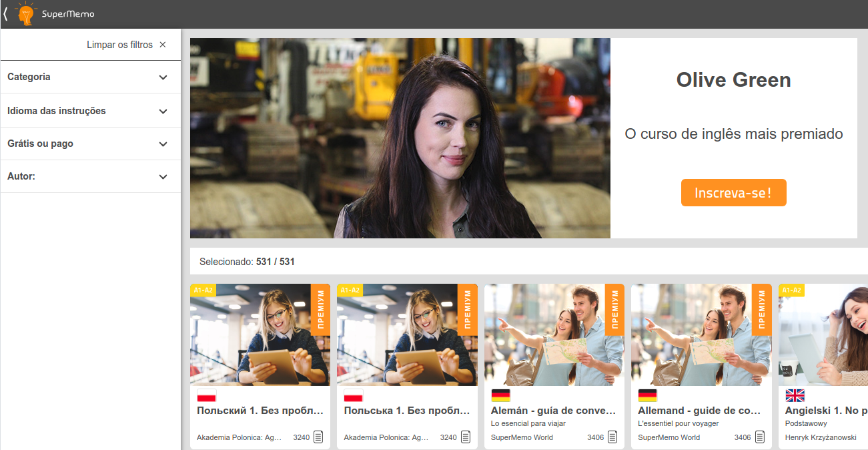Click pages icon on Польська 1 card
The image size is (868, 450).
click(466, 437)
